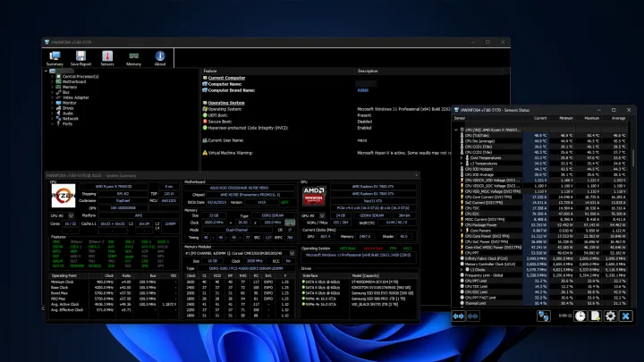Expand the Video Adapter tree node
Viewport: 644px width, 362px height.
tap(52, 97)
